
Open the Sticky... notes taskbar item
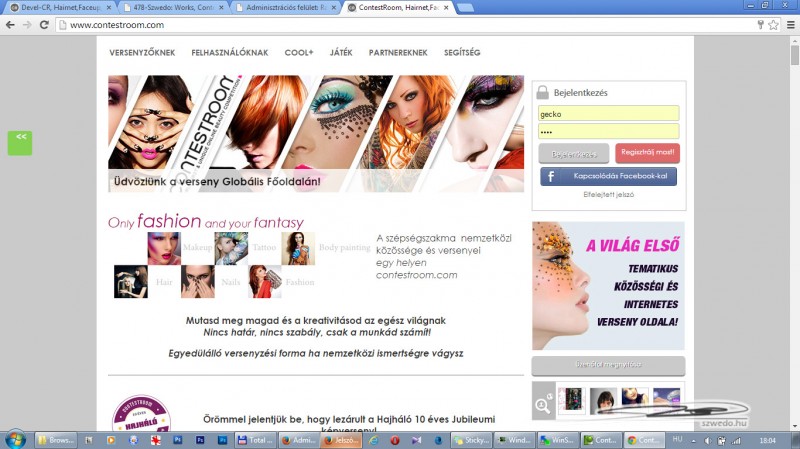pyautogui.click(x=472, y=440)
